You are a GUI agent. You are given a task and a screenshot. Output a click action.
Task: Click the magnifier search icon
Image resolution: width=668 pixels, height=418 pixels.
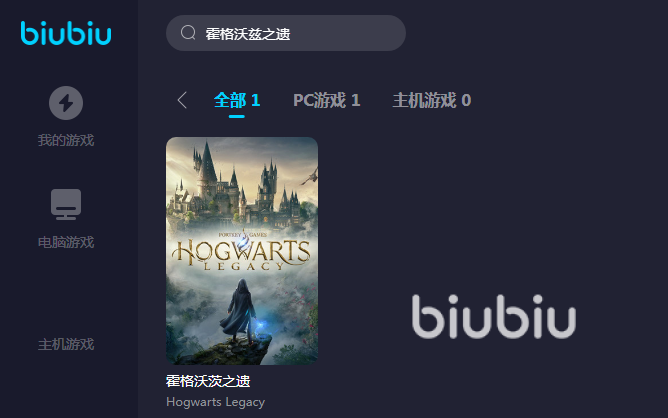(x=188, y=32)
